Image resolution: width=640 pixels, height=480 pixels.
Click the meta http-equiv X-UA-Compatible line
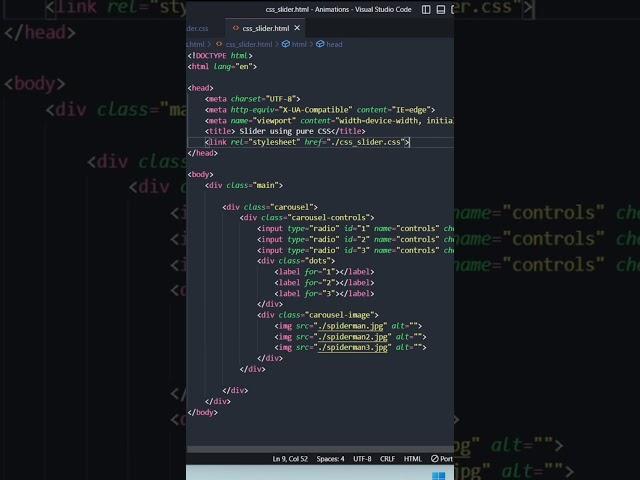pos(320,110)
